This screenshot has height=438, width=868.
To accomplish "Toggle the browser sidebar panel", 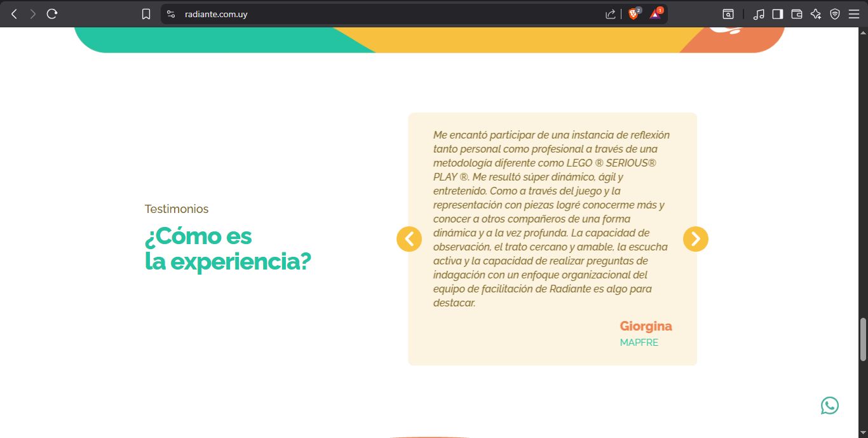I will click(778, 14).
